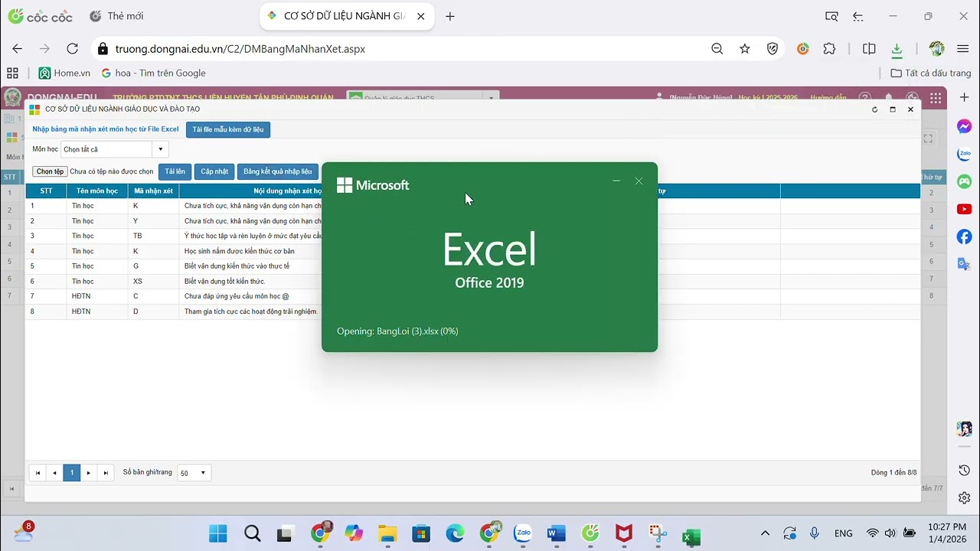
Task: Open the hoa - Tìm trên Google bookmark
Action: 154,73
